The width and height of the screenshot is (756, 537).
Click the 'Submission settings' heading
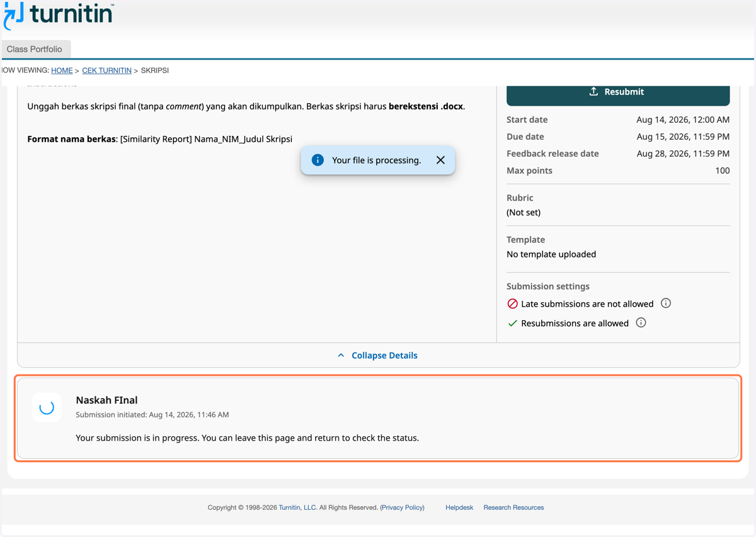pos(548,286)
